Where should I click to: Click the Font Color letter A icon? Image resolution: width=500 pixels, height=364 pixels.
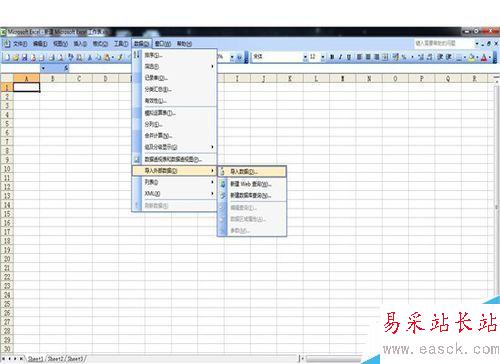[484, 57]
